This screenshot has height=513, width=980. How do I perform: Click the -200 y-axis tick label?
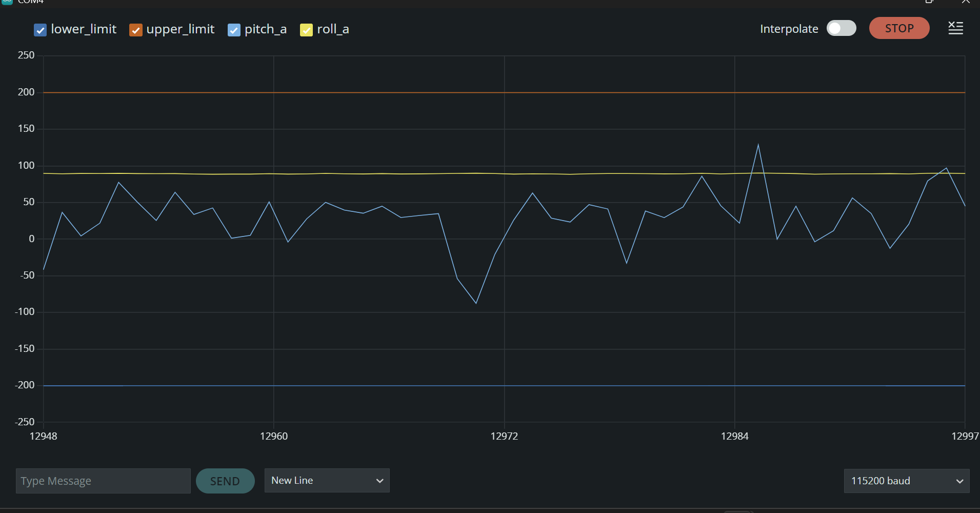[25, 385]
